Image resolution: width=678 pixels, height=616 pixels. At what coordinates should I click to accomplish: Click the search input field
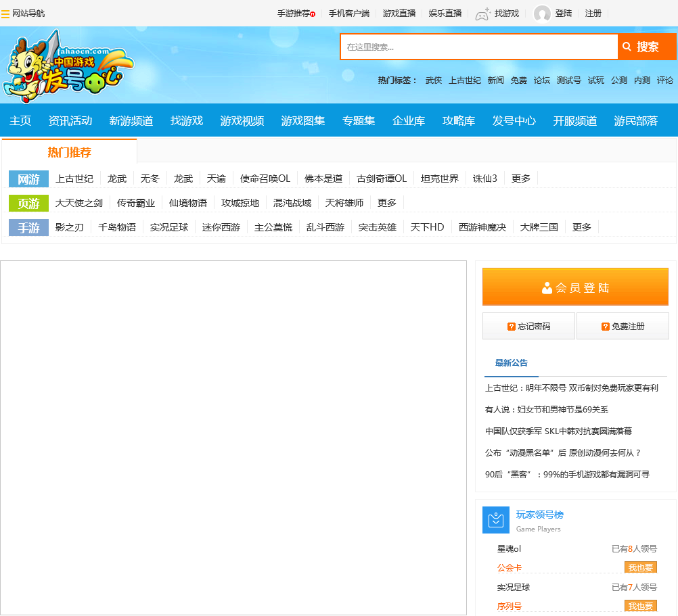click(479, 47)
